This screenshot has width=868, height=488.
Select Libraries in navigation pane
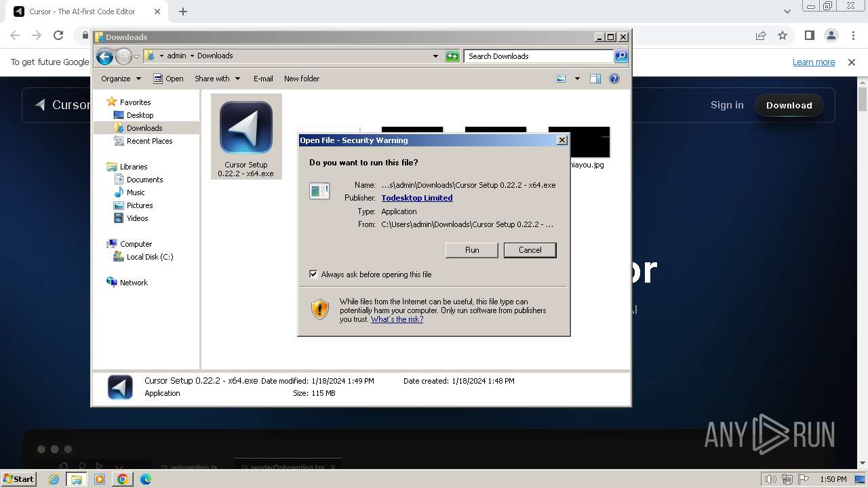[x=134, y=167]
